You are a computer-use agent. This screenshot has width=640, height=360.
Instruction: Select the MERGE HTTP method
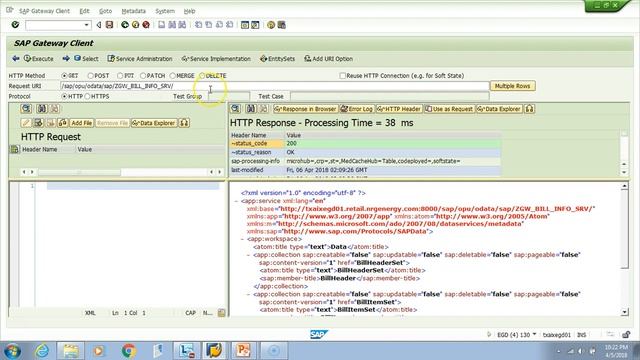pyautogui.click(x=172, y=76)
